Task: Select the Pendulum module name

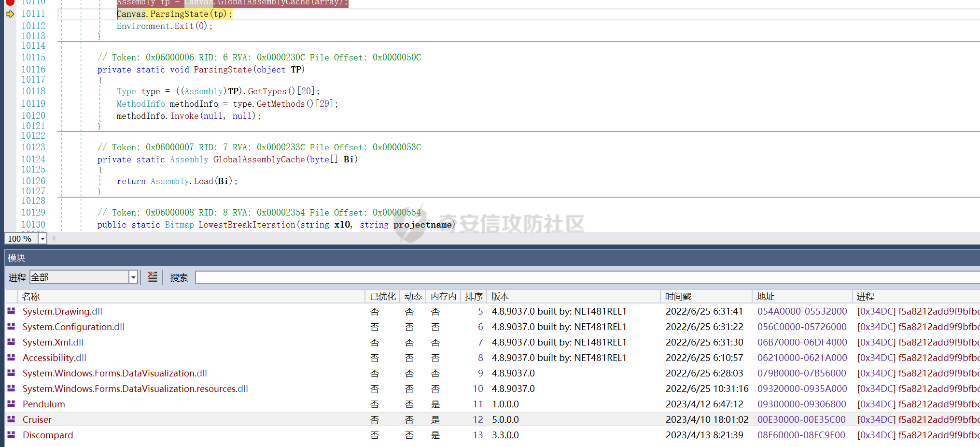Action: point(44,404)
